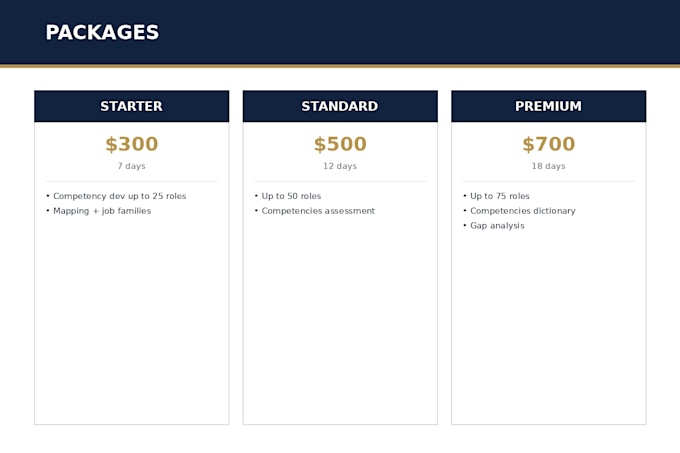Click the 12 days duration label
This screenshot has height=453, width=680.
[x=340, y=166]
